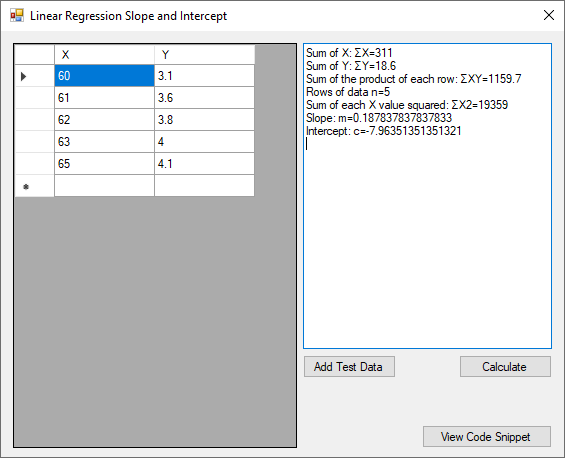Select the row header for row 65
The width and height of the screenshot is (565, 458).
(x=35, y=164)
